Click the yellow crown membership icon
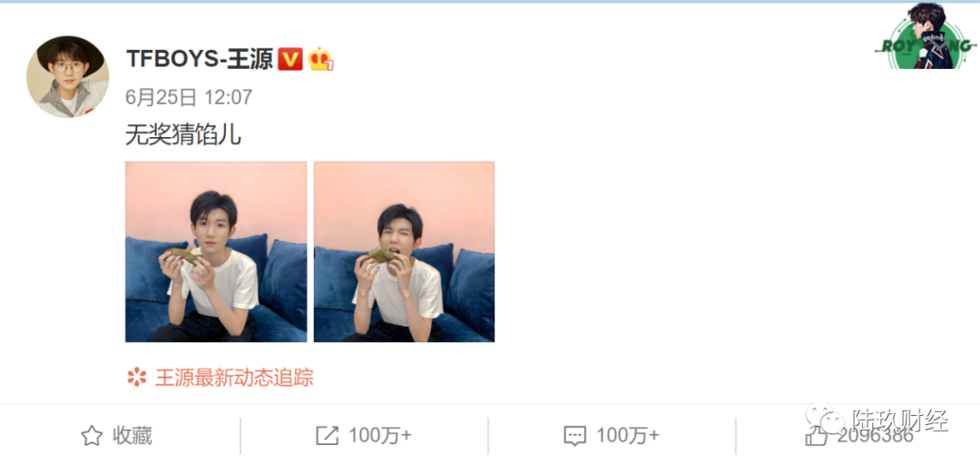Image resolution: width=980 pixels, height=464 pixels. (320, 59)
